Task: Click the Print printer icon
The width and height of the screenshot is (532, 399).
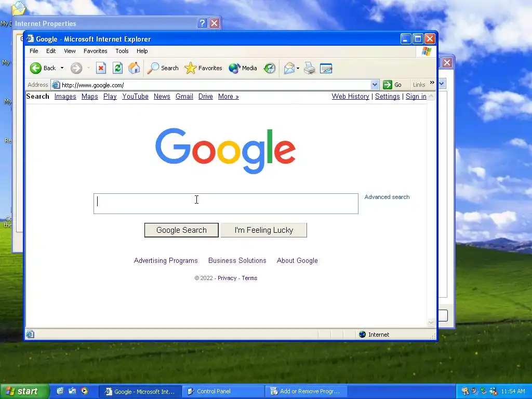Action: (x=310, y=68)
